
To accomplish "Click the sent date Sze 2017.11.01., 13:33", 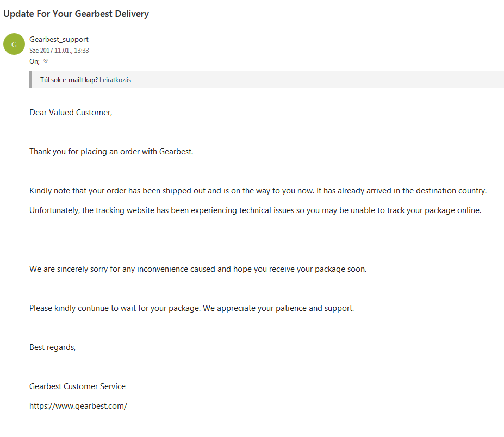I will coord(59,51).
